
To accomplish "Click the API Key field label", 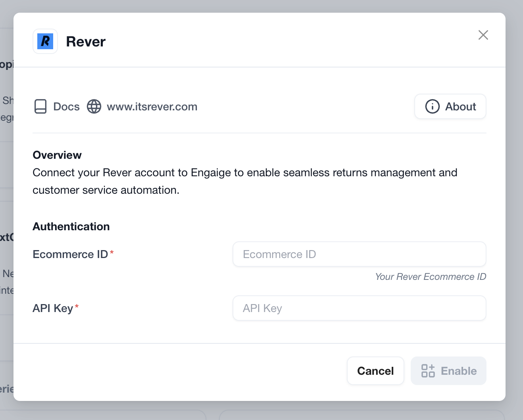I will click(x=53, y=308).
